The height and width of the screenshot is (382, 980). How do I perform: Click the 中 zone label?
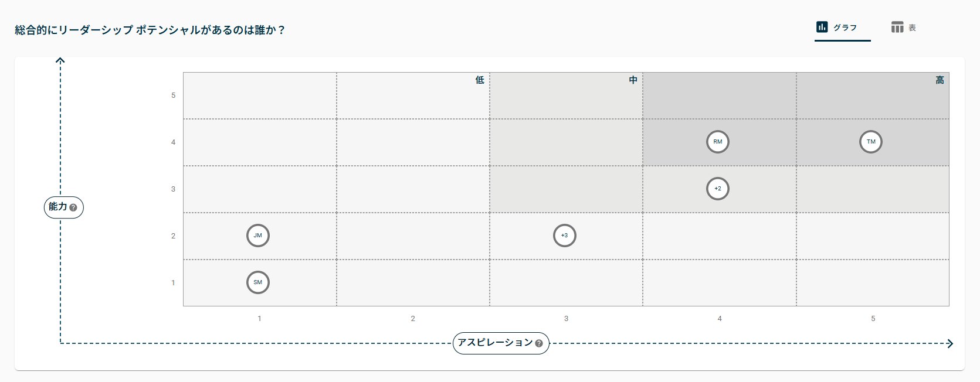click(x=633, y=80)
